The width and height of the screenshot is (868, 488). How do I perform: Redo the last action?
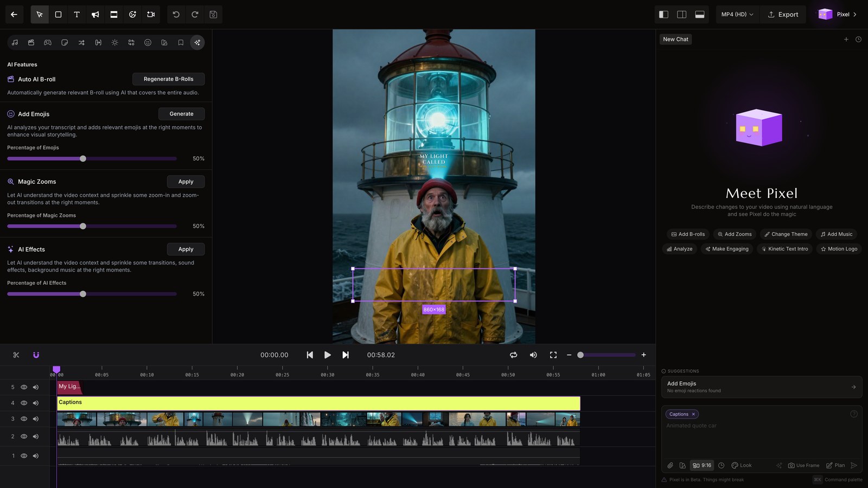(195, 15)
